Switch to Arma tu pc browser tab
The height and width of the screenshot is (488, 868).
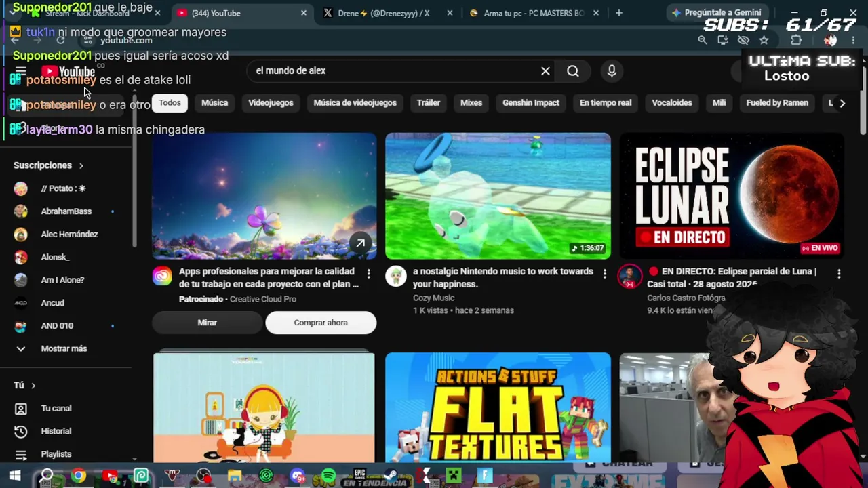(x=532, y=13)
